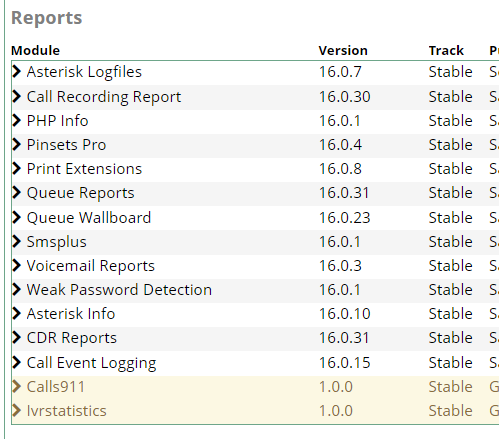Expand the Print Extensions row arrow
499x439 pixels.
(16, 169)
